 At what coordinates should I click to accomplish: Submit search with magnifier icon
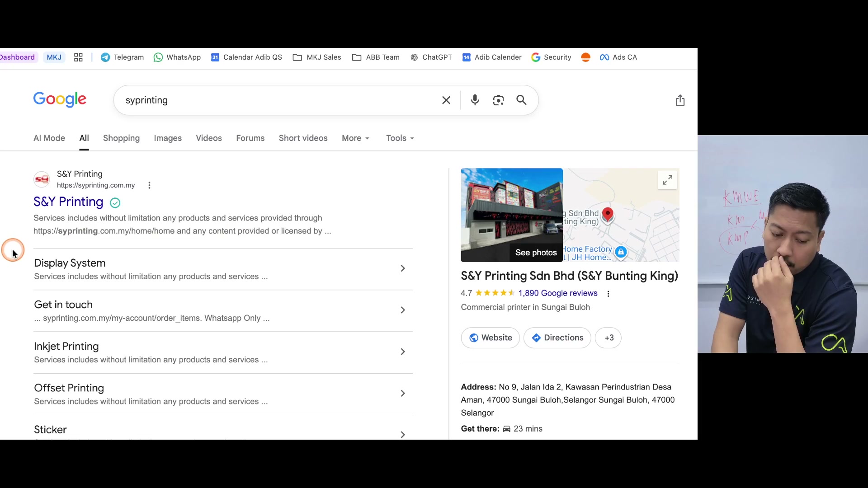(522, 100)
